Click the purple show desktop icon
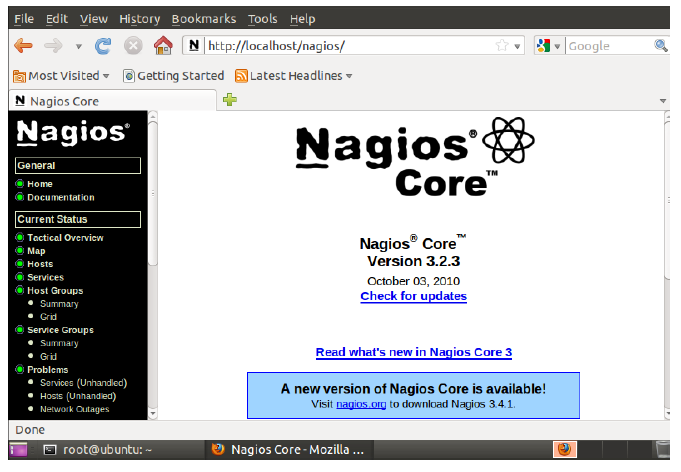Image resolution: width=681 pixels, height=472 pixels. coord(19,450)
